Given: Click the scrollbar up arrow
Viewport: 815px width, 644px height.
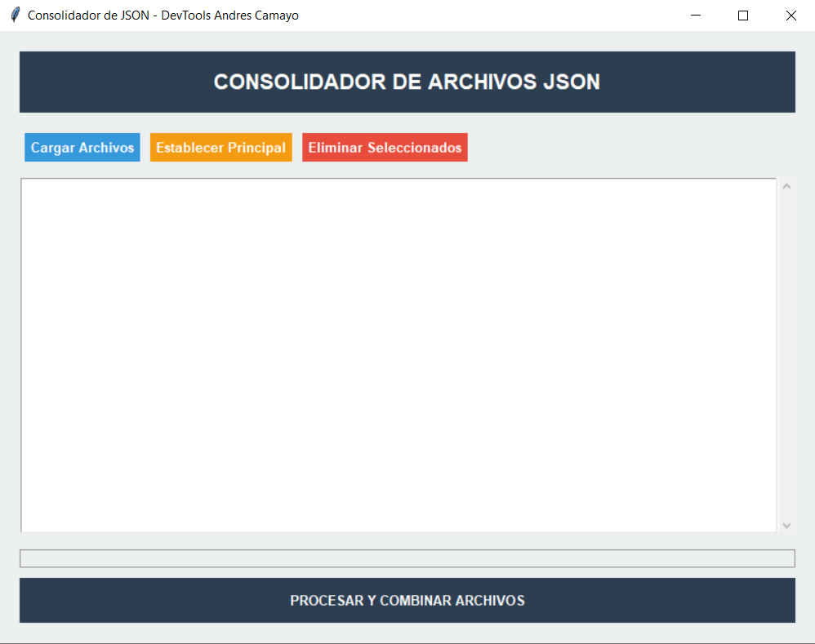Looking at the screenshot, I should click(786, 186).
